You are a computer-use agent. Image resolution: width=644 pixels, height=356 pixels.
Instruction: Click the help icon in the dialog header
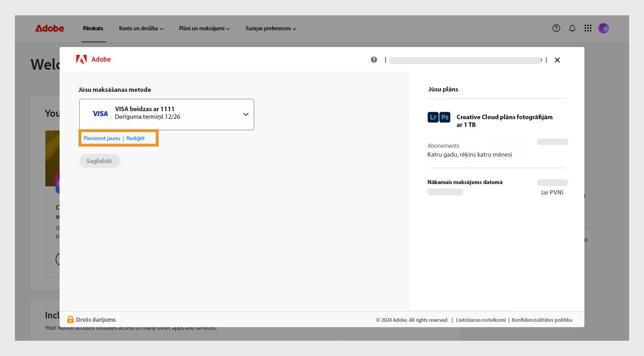374,60
